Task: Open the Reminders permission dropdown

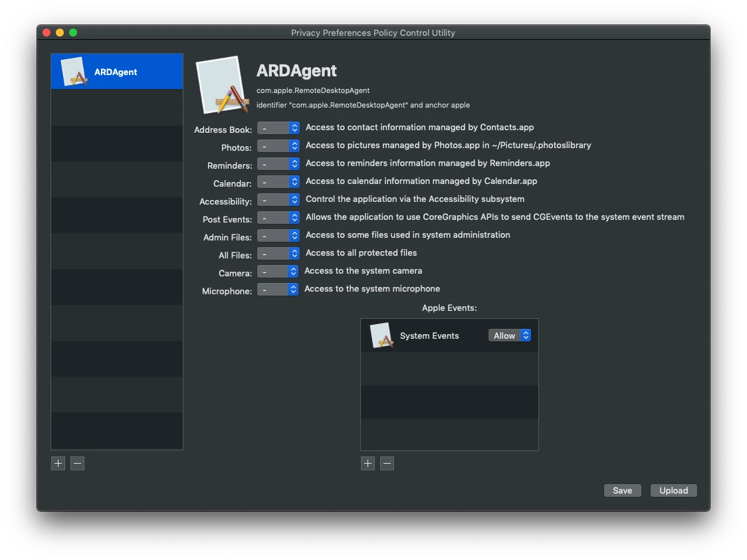Action: [x=278, y=164]
